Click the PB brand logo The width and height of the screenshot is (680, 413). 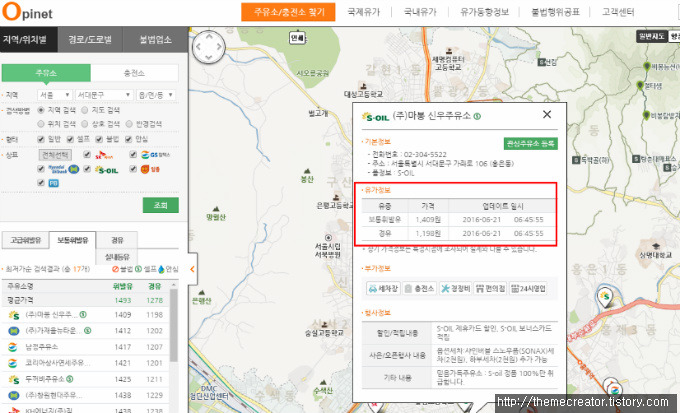53,184
